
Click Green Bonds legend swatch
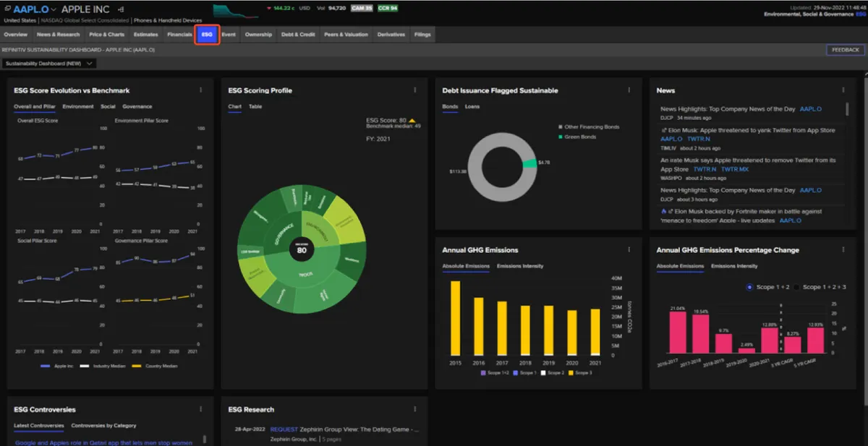(x=560, y=137)
